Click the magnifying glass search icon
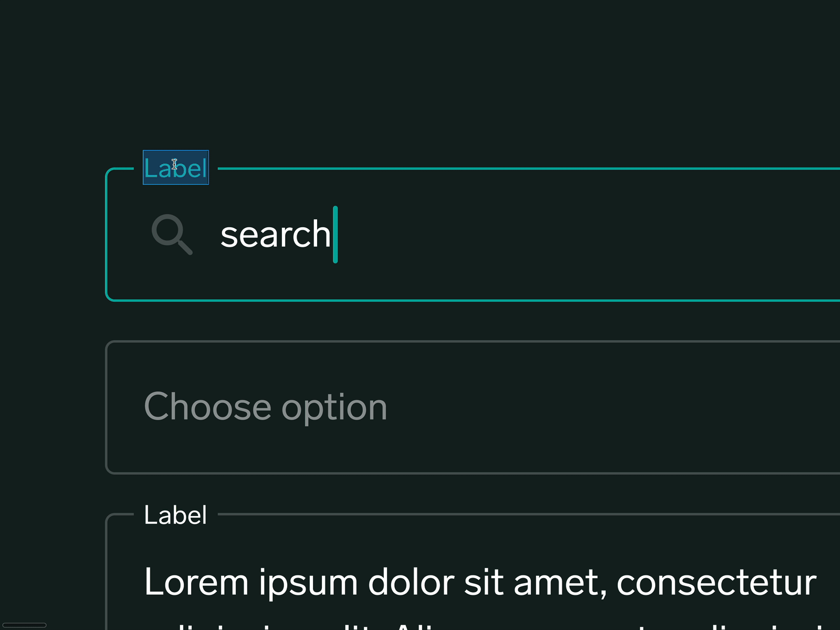Viewport: 840px width, 630px height. (171, 234)
